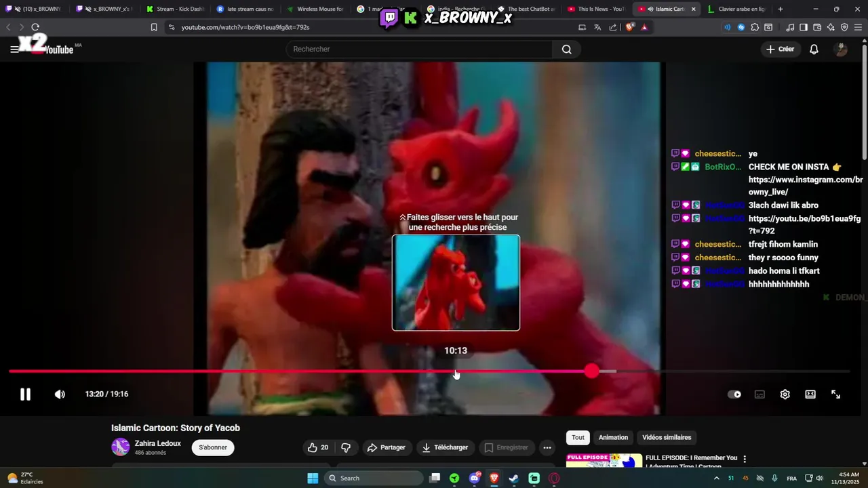Click the Télécharger button

(445, 447)
